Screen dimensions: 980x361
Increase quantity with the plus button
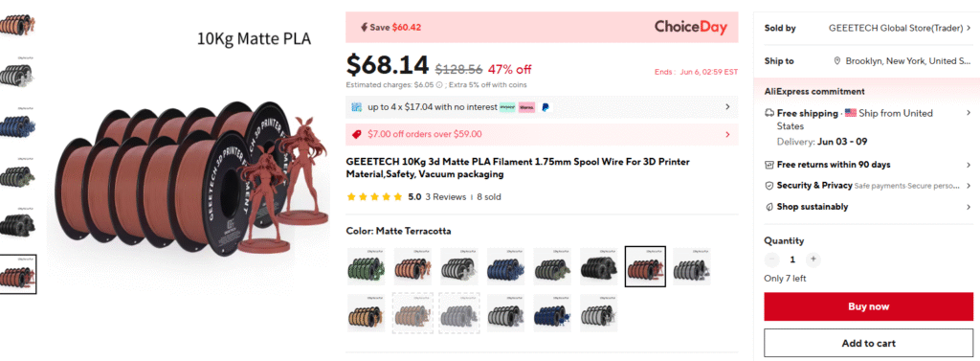(813, 259)
